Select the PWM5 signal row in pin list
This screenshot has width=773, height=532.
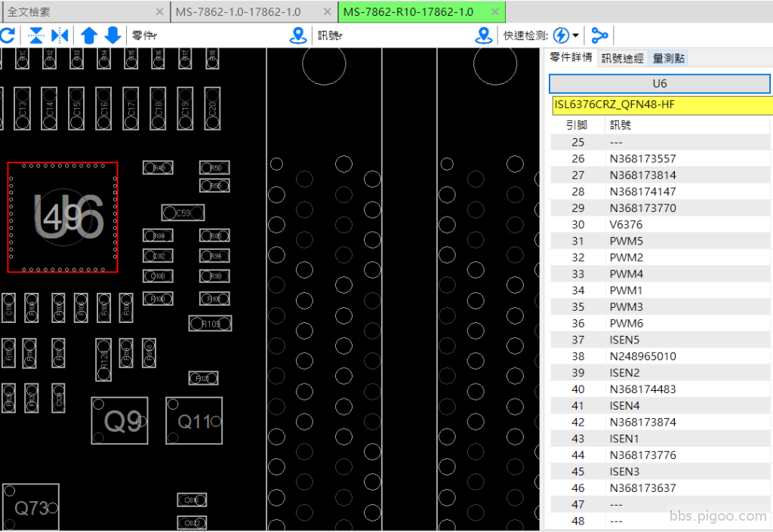click(x=627, y=241)
